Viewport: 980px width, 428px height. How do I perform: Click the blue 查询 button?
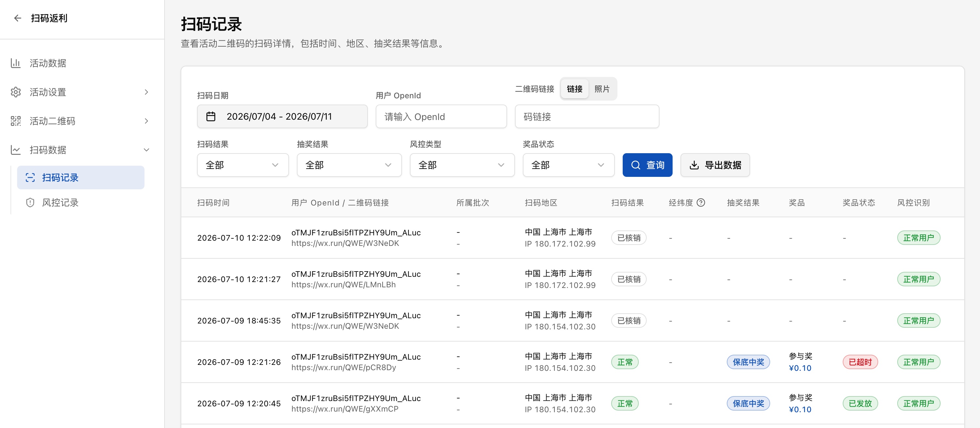[648, 165]
